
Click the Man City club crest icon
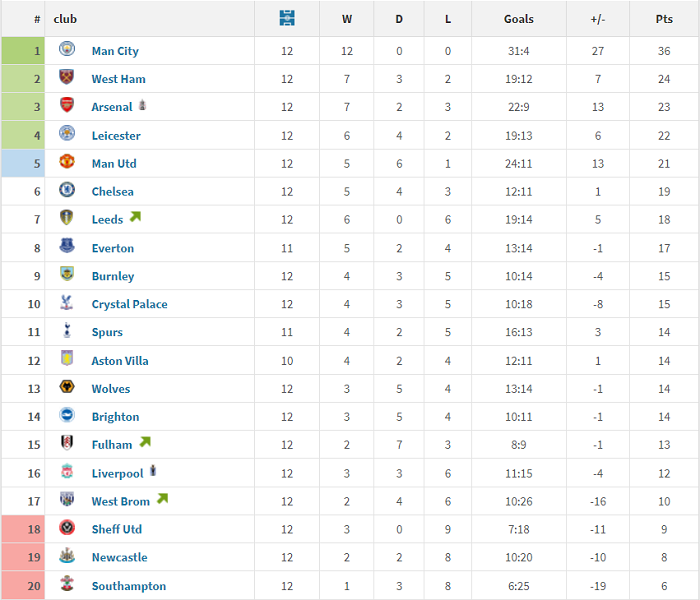[67, 51]
